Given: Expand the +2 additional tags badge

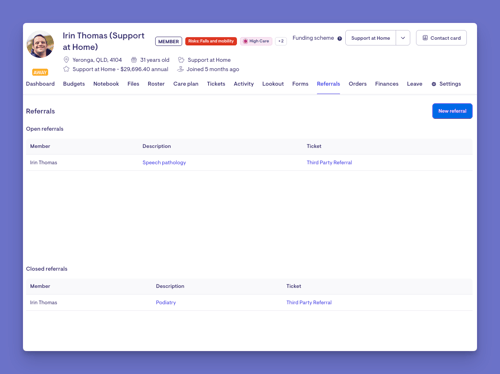Looking at the screenshot, I should pos(281,41).
